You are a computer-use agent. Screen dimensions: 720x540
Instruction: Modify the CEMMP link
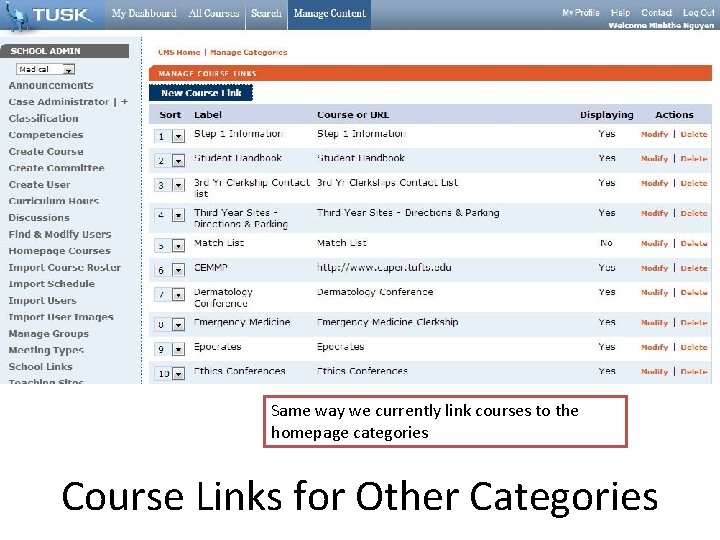pos(654,268)
